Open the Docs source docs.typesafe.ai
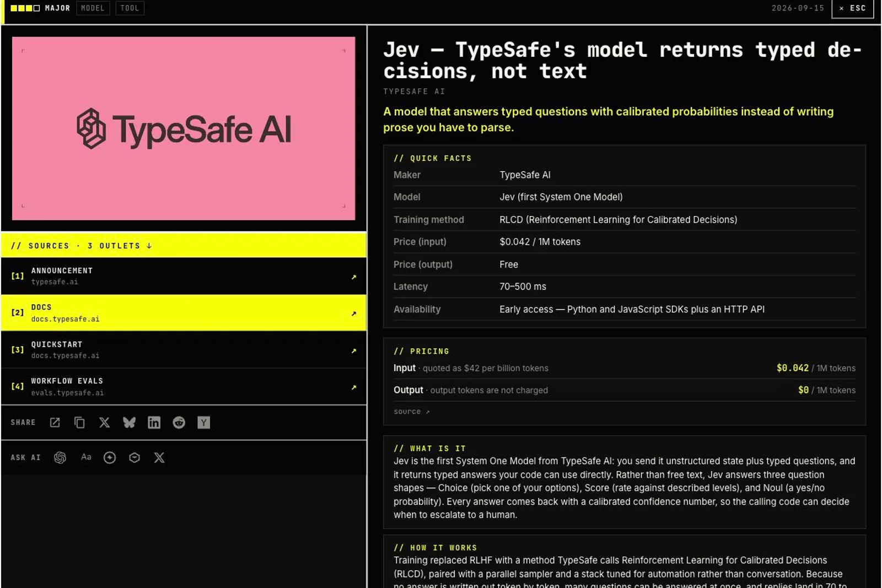 point(184,313)
